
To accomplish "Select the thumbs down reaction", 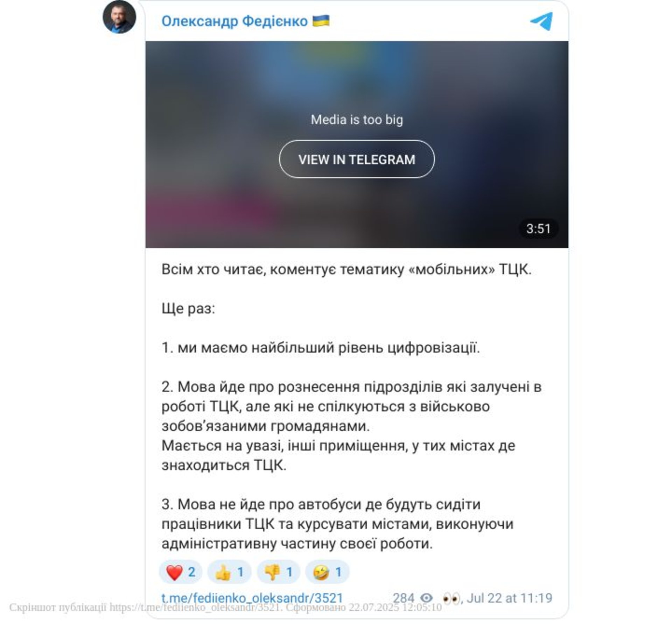I will pyautogui.click(x=278, y=572).
